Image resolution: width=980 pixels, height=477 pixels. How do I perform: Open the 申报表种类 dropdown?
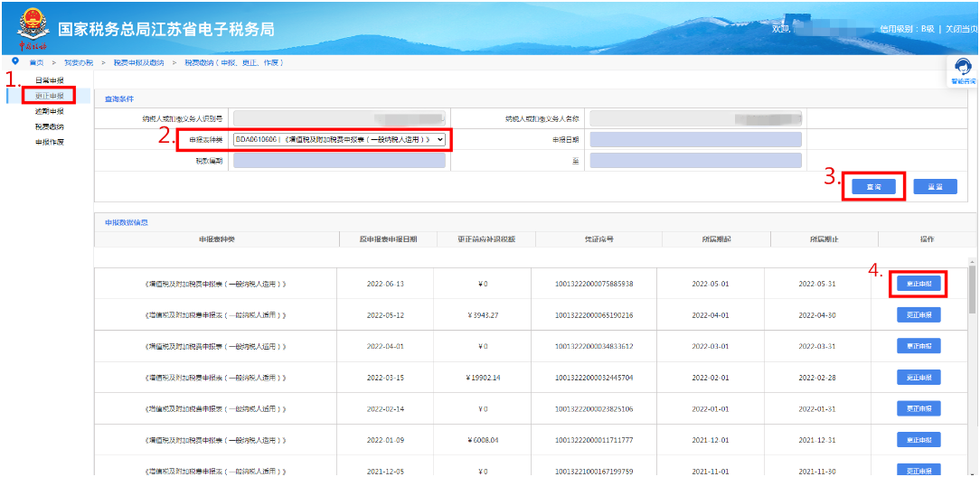click(339, 140)
